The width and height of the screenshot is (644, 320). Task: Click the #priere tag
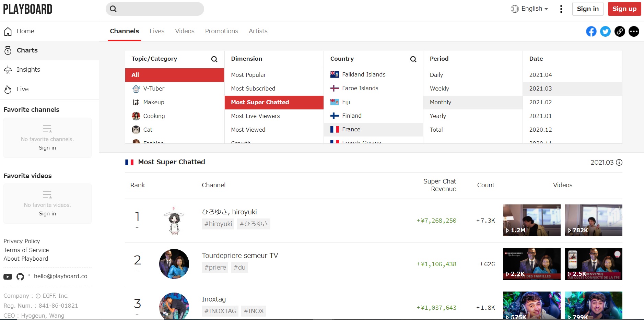(215, 268)
